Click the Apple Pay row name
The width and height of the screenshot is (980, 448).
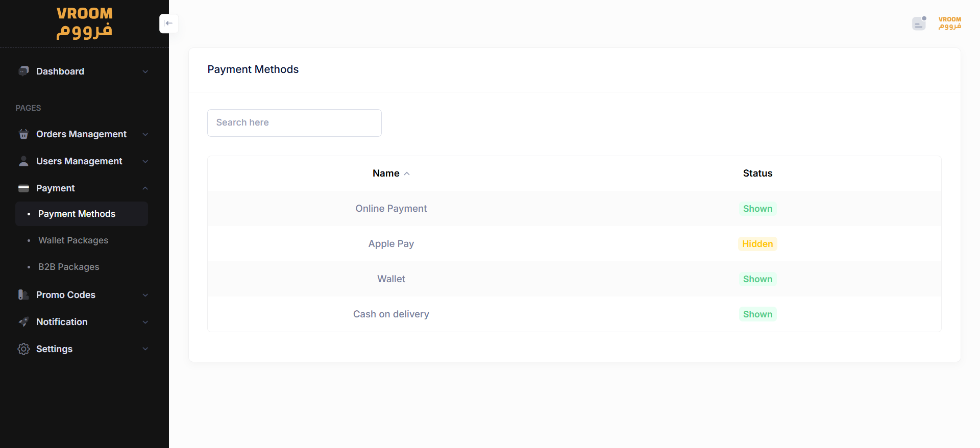(391, 244)
